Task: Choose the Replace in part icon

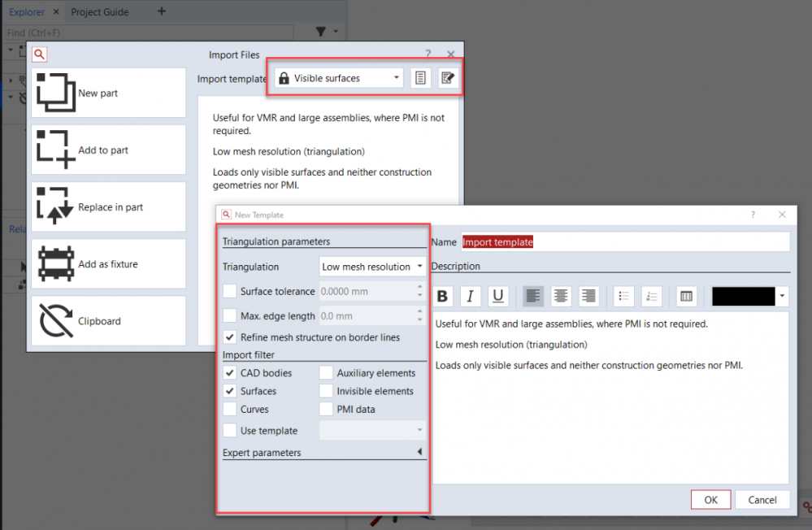Action: 55,206
